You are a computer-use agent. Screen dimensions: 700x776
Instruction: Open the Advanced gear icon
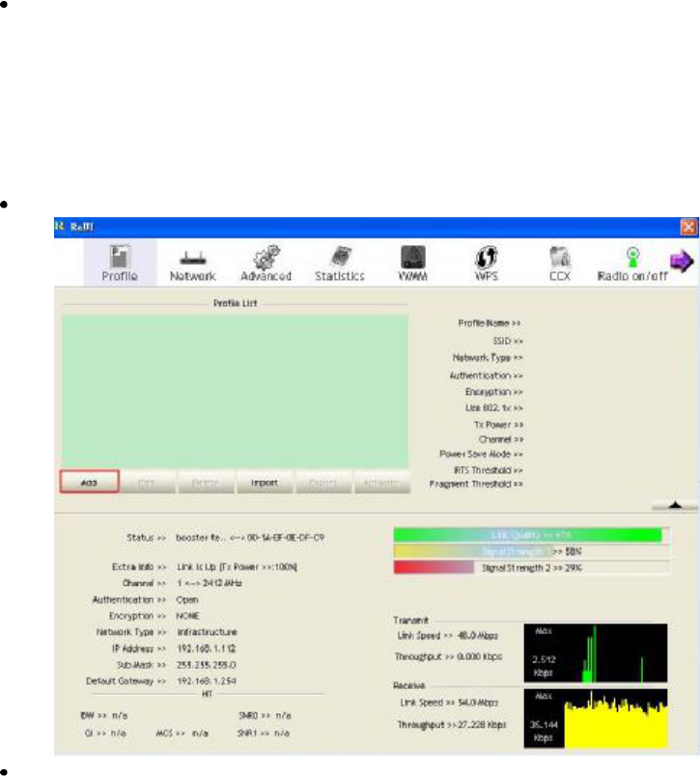coord(266,257)
